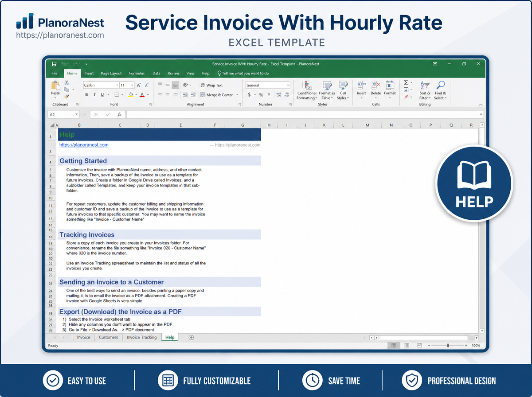Open the Sort & Filter menu
The width and height of the screenshot is (532, 397).
click(x=425, y=90)
